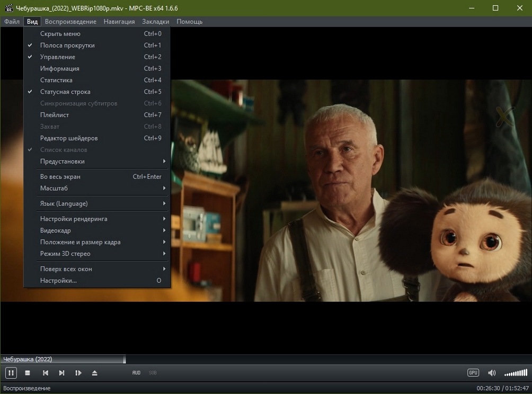Select Во весь экран fullscreen option
The image size is (532, 394).
[97, 177]
